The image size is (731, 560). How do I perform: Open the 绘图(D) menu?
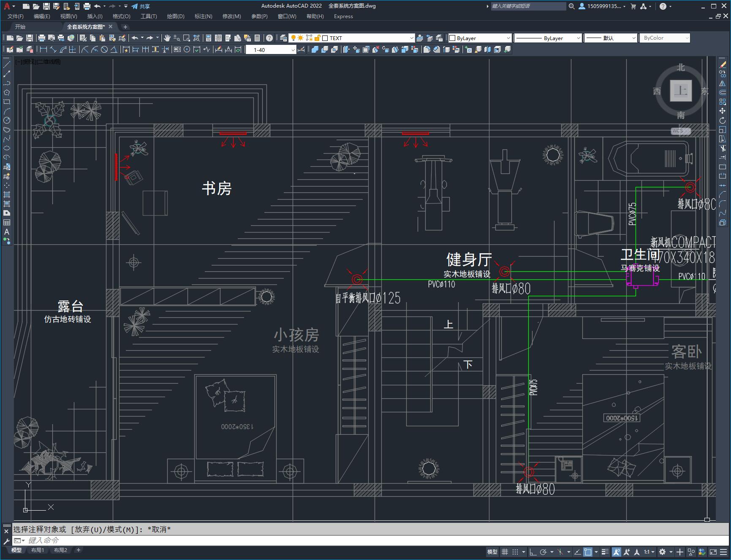(x=176, y=16)
